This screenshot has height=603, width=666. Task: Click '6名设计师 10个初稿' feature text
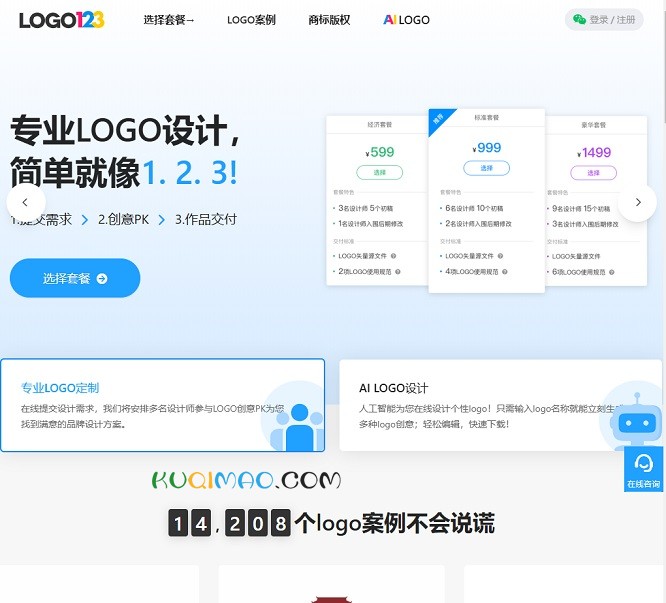(474, 208)
